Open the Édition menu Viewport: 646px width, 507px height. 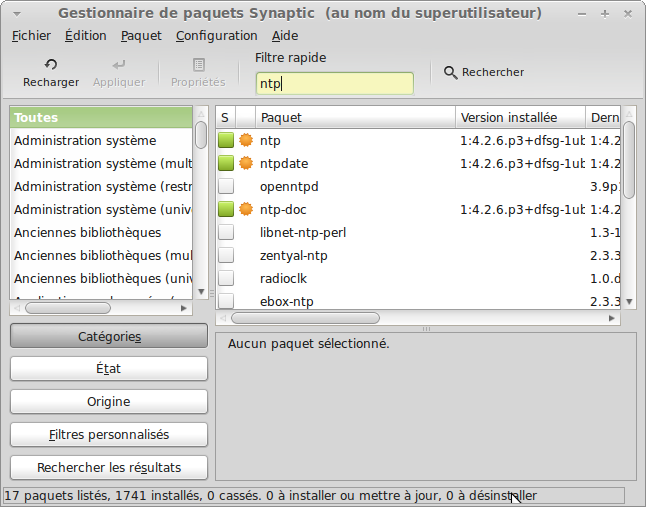[86, 36]
